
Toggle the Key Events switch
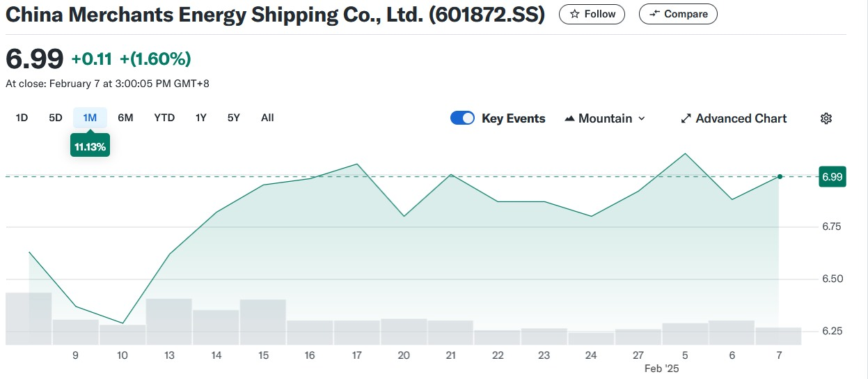[x=462, y=118]
